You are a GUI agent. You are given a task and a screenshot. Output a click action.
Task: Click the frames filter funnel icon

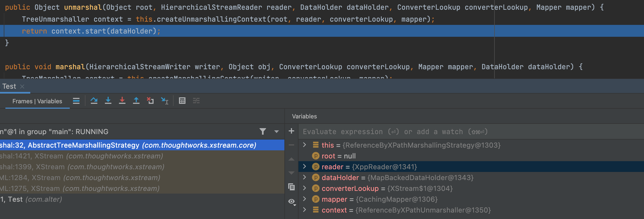pyautogui.click(x=263, y=132)
